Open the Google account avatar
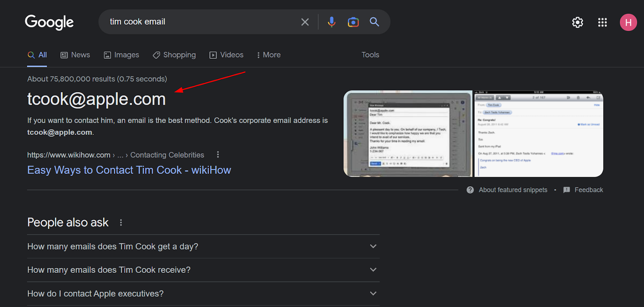The image size is (644, 307). click(628, 23)
